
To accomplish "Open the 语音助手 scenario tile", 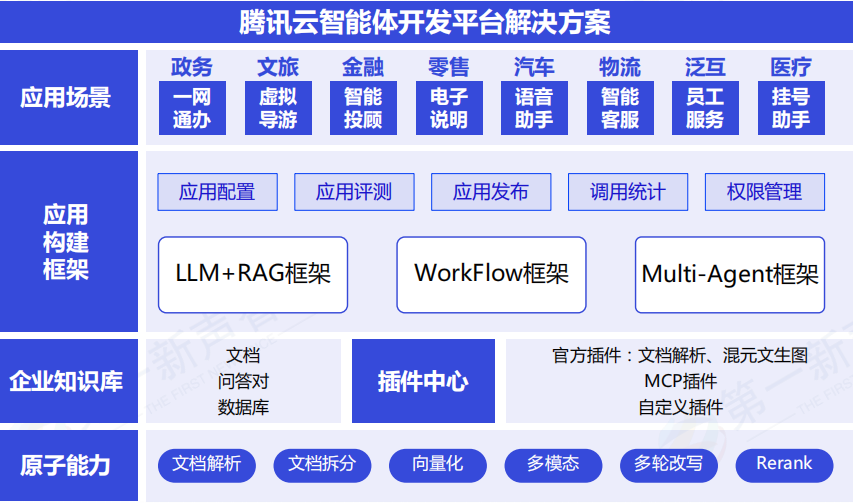I will click(x=534, y=108).
